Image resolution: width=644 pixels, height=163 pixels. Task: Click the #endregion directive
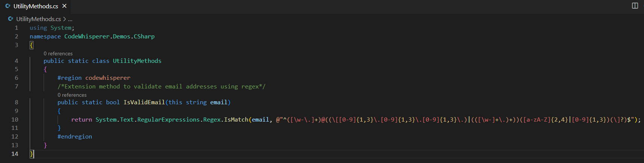[x=74, y=136]
